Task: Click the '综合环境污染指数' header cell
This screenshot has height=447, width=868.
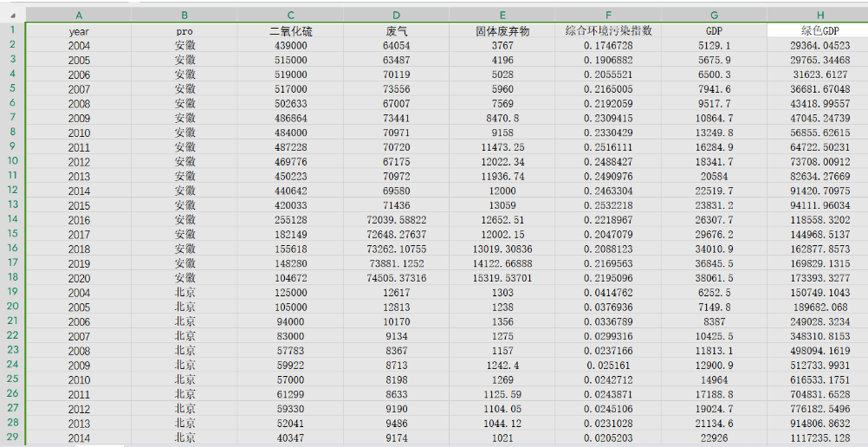Action: (608, 31)
